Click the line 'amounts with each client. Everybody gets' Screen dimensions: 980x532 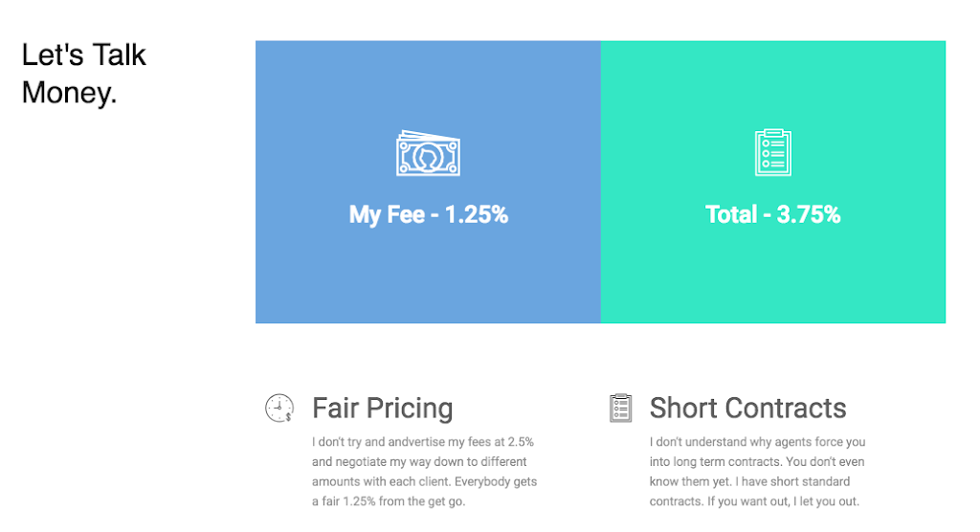pos(424,481)
